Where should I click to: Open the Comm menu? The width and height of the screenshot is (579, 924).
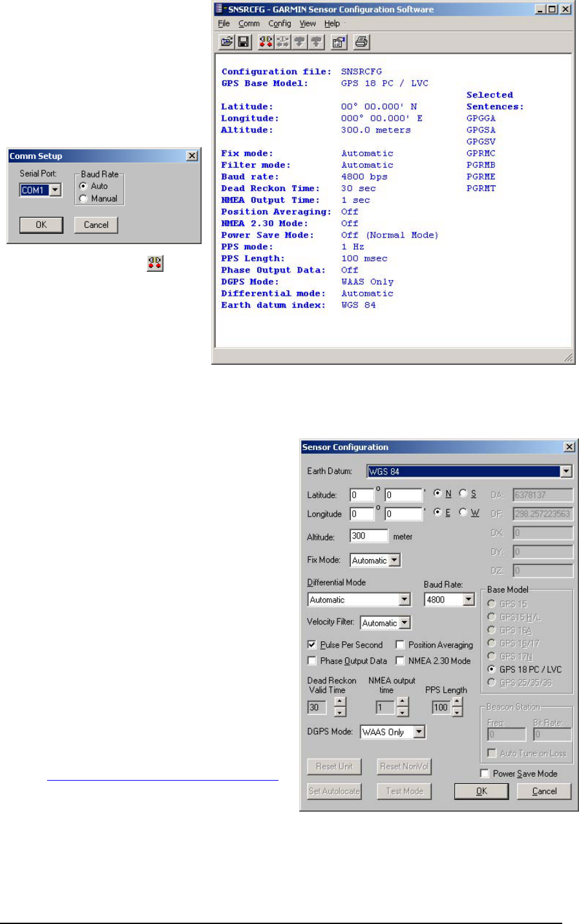point(249,23)
